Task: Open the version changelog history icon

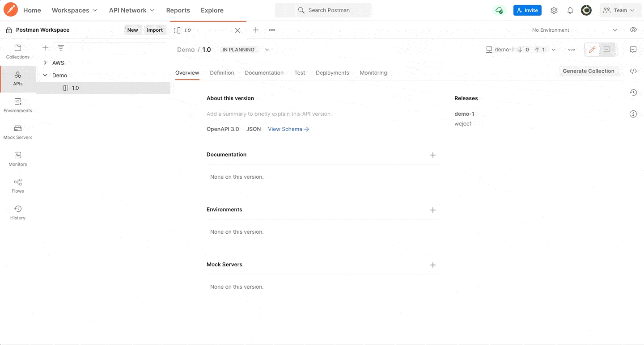Action: pos(633,92)
